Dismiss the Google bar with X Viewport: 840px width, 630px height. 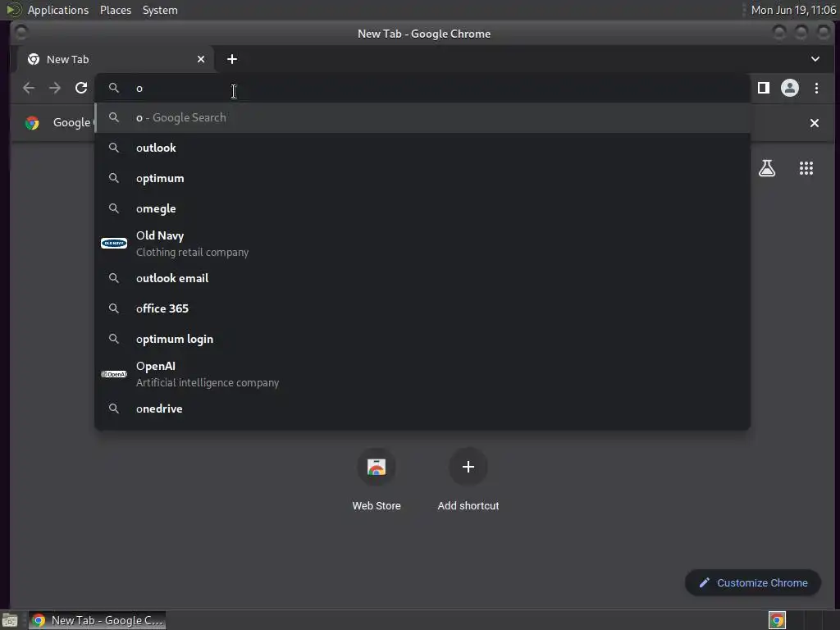[815, 123]
